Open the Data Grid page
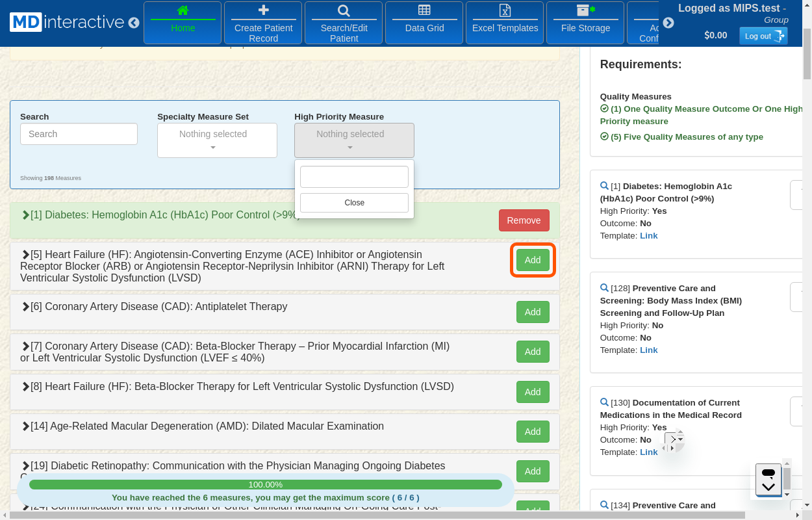Image resolution: width=812 pixels, height=520 pixels. point(424,23)
